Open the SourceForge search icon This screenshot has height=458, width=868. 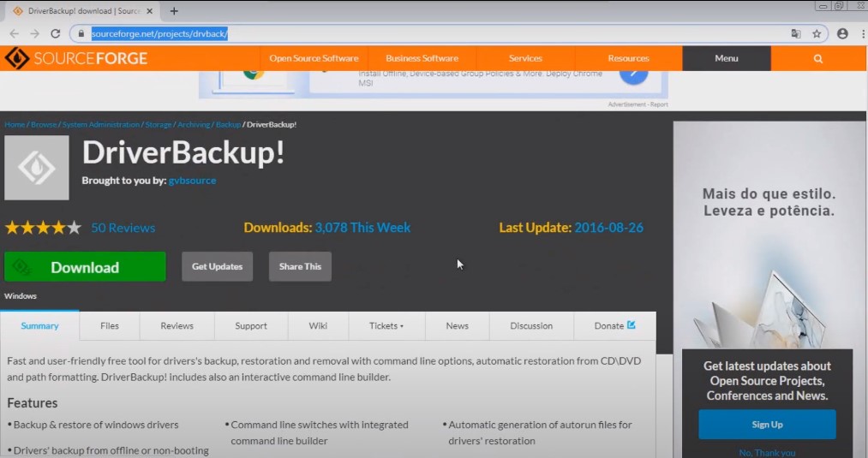pyautogui.click(x=818, y=58)
